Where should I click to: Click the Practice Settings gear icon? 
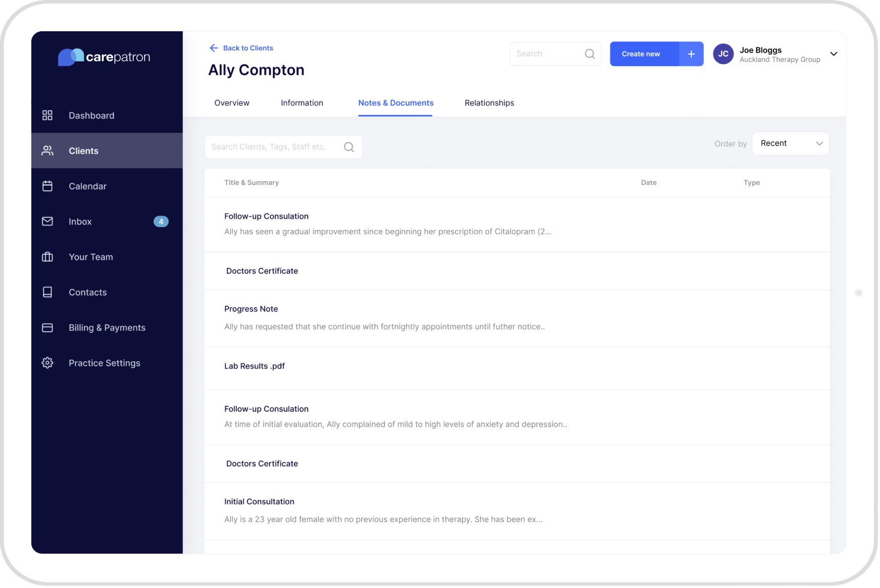click(x=47, y=363)
